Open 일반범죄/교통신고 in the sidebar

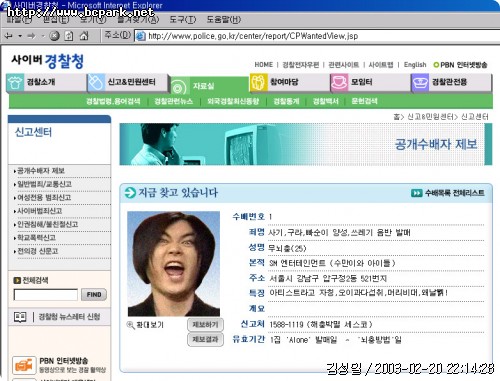click(x=44, y=184)
